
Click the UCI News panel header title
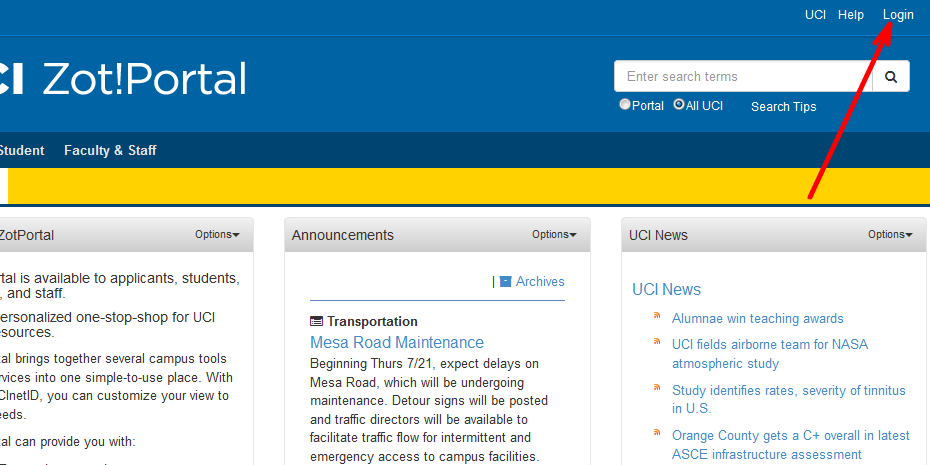click(658, 235)
